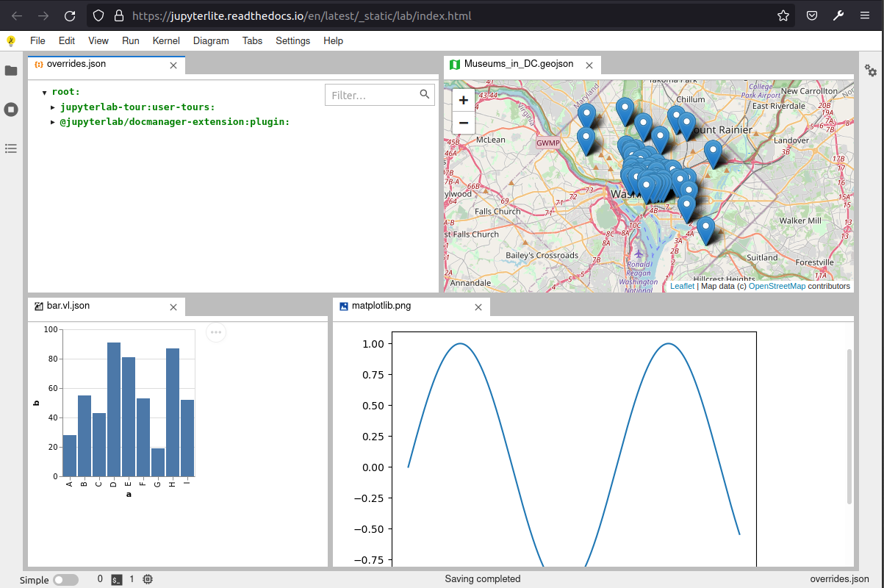Viewport: 884px width, 588px height.
Task: Click the kernel chip icon in status bar
Action: (148, 579)
